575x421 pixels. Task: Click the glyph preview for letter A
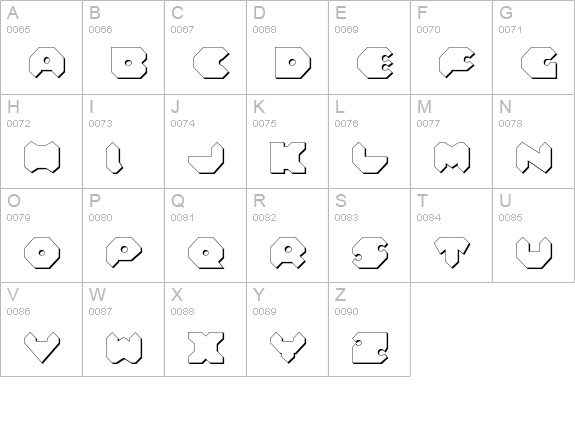click(x=47, y=63)
